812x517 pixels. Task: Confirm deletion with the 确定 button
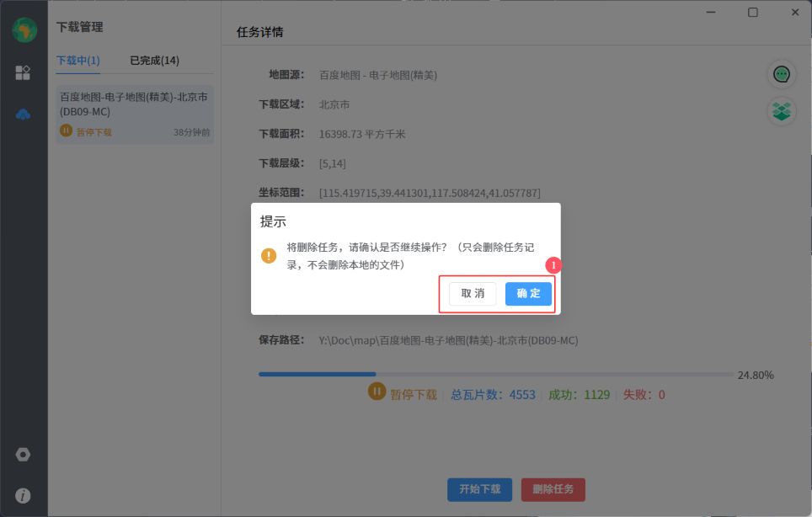pyautogui.click(x=528, y=293)
